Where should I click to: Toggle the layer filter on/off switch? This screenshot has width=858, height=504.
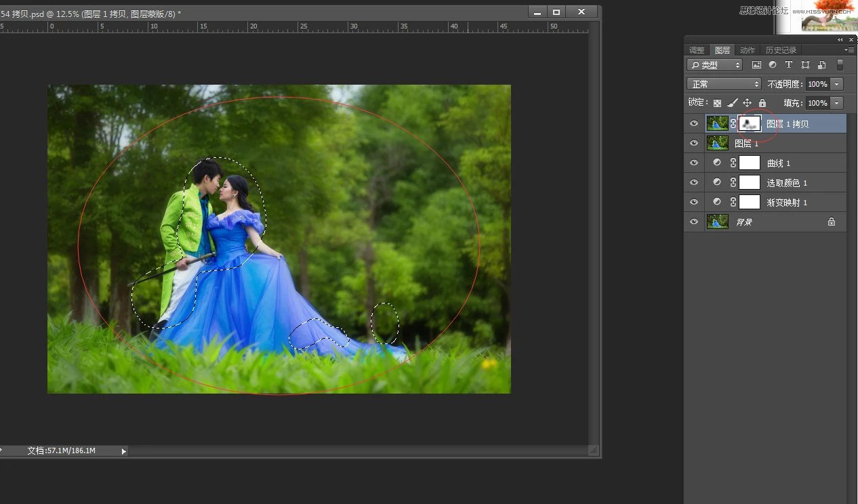[x=840, y=65]
